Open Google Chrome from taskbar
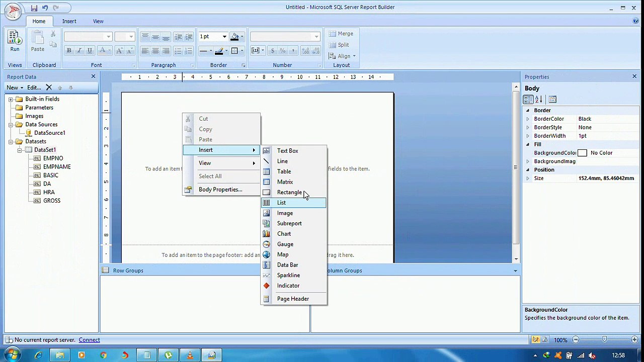 (x=103, y=355)
